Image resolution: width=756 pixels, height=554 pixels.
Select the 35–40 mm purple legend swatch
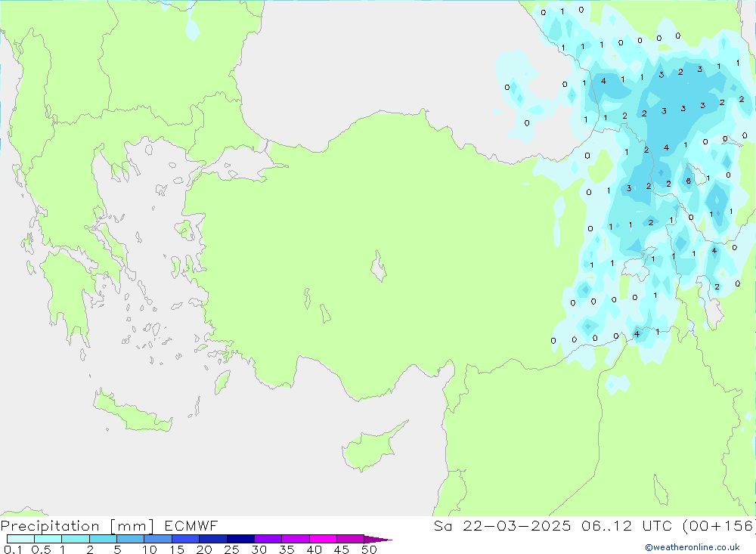[296, 539]
